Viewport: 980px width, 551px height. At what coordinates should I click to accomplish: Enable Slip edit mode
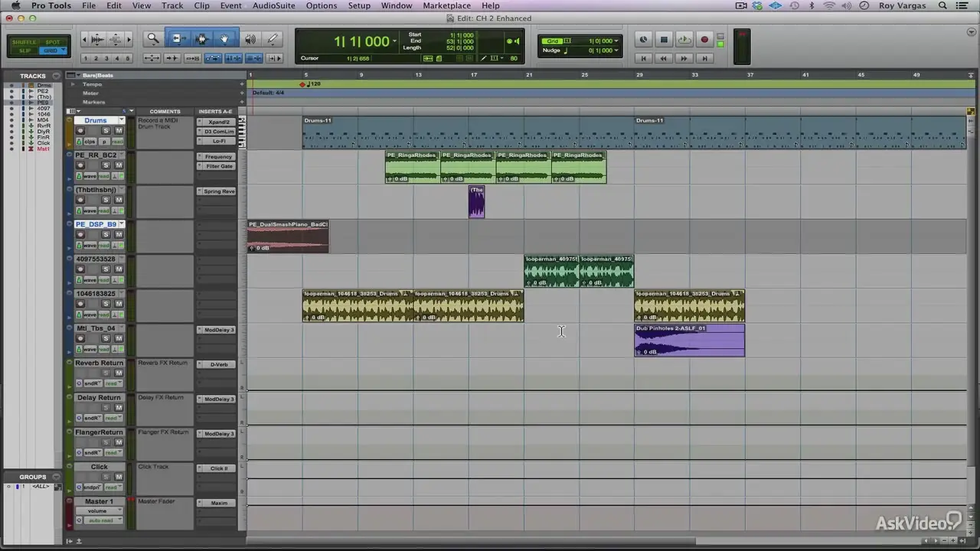tap(24, 51)
